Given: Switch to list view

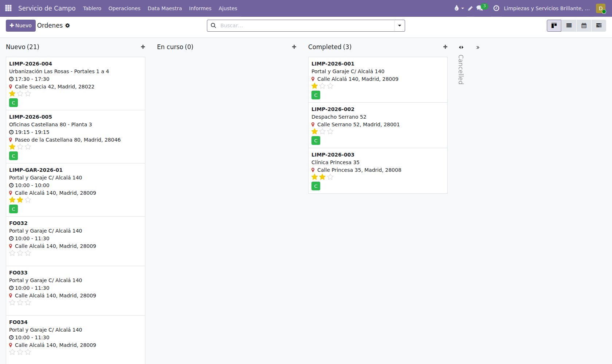Looking at the screenshot, I should tap(569, 25).
